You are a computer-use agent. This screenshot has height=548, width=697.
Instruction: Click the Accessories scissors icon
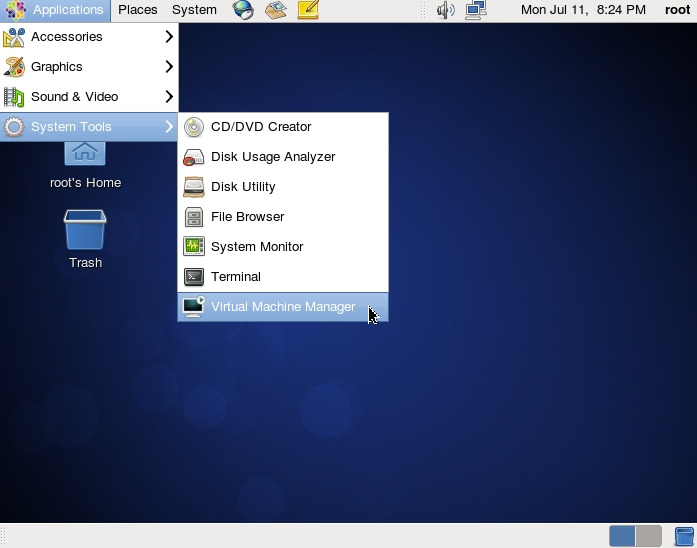[14, 37]
